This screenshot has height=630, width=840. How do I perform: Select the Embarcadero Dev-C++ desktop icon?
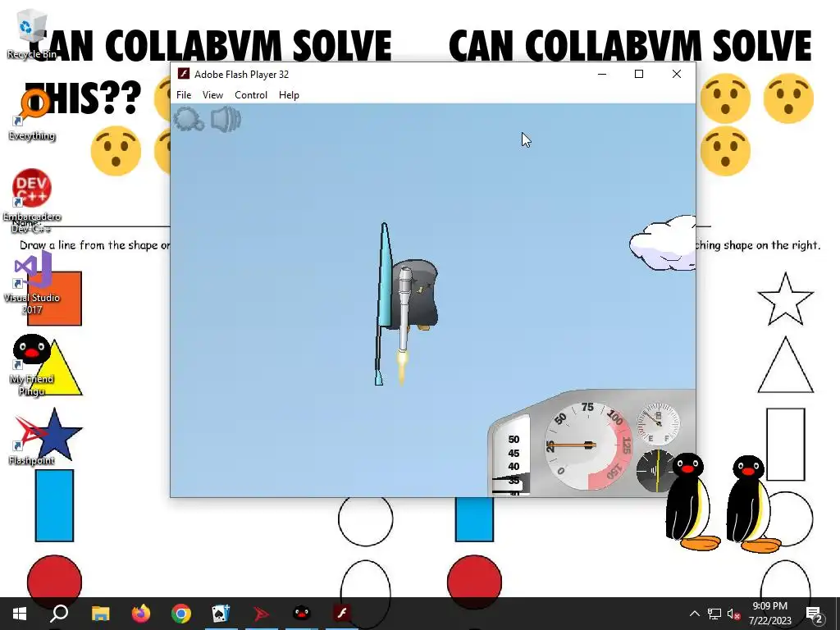32,202
